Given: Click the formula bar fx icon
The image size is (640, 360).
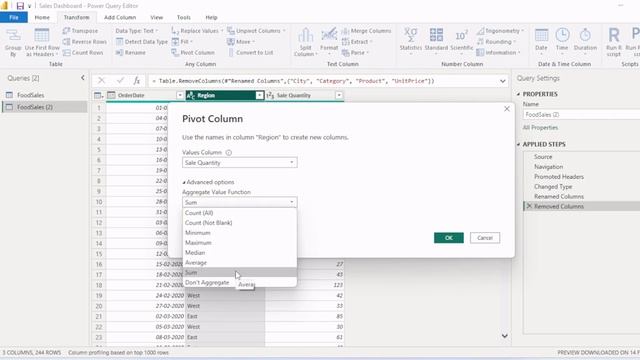Looking at the screenshot, I should (x=137, y=81).
